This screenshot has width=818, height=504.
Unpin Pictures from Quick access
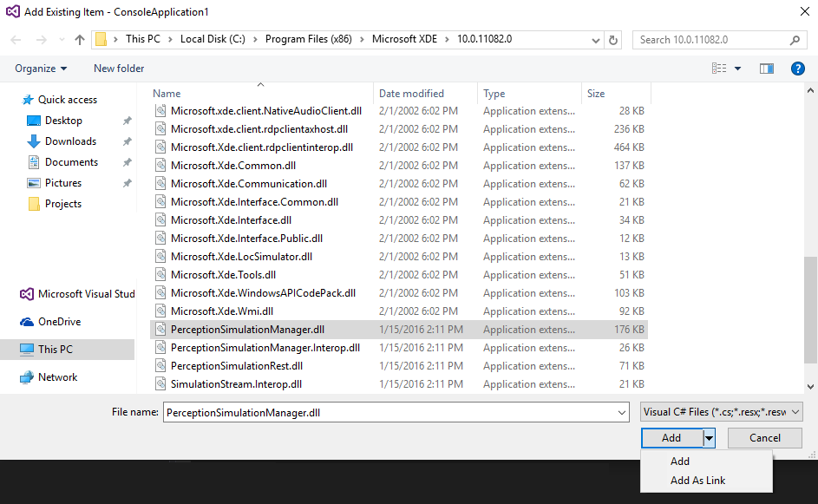[128, 182]
